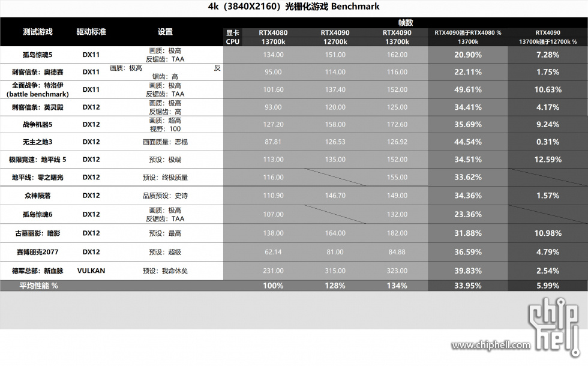588x366 pixels.
Task: Click the '151.00' frame rate value
Action: (335, 55)
